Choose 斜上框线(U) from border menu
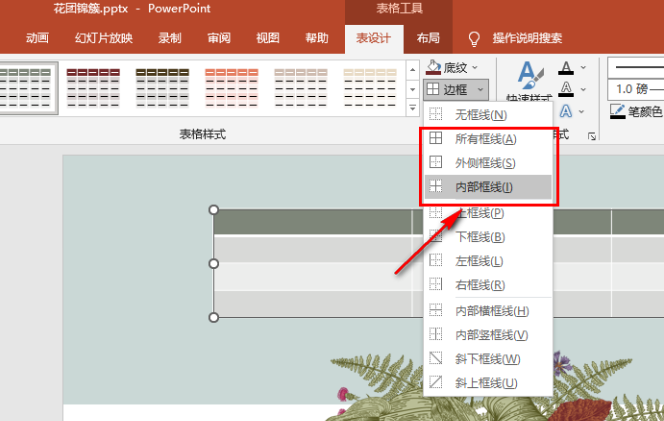 (x=488, y=383)
